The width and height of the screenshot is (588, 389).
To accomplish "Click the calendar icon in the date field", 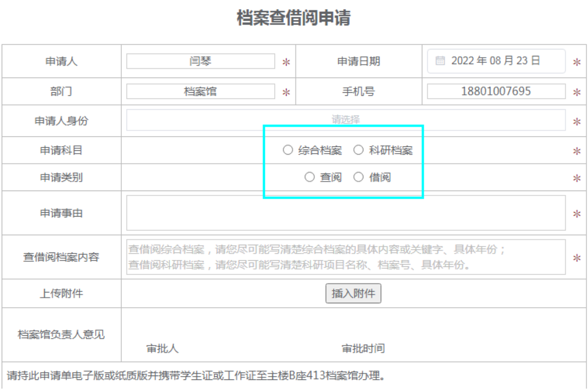I will [x=440, y=61].
